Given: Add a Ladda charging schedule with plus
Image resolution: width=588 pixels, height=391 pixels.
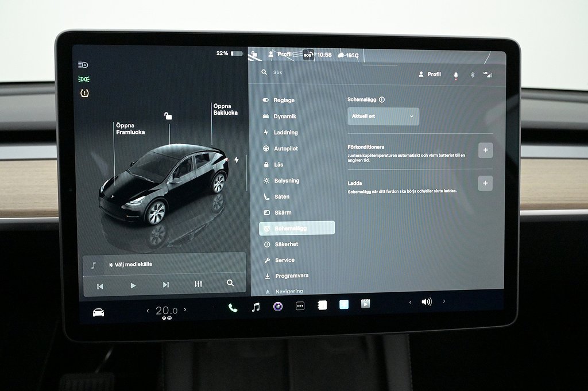Looking at the screenshot, I should pos(485,183).
